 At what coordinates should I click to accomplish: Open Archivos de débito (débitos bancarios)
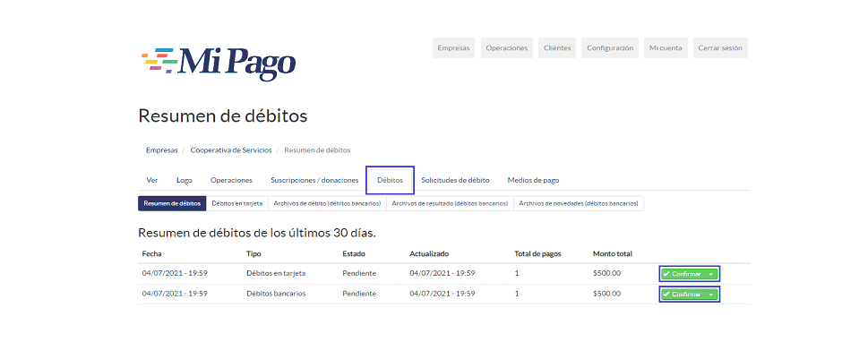[x=327, y=203]
